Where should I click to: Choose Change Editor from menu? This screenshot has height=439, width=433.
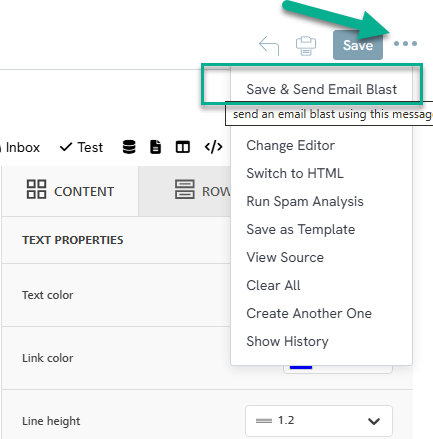[x=290, y=145]
